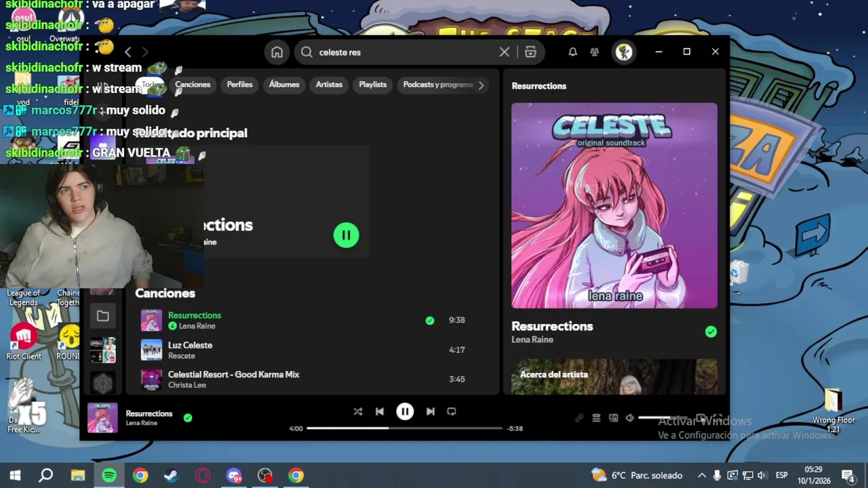Pause using green button on top result
The image size is (868, 488).
click(346, 235)
